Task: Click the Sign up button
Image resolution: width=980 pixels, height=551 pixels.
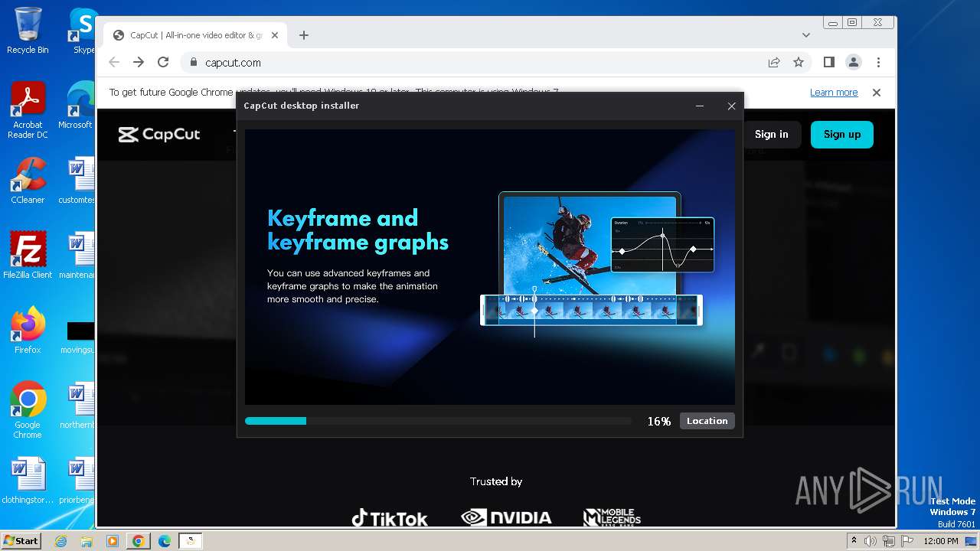Action: 842,134
